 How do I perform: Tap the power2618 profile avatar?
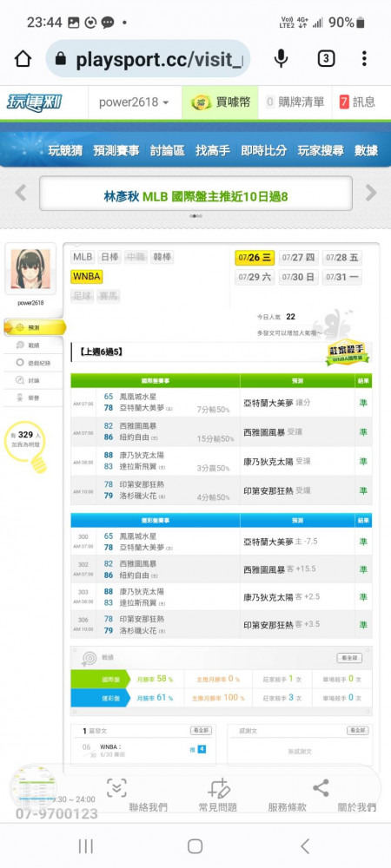pos(30,268)
